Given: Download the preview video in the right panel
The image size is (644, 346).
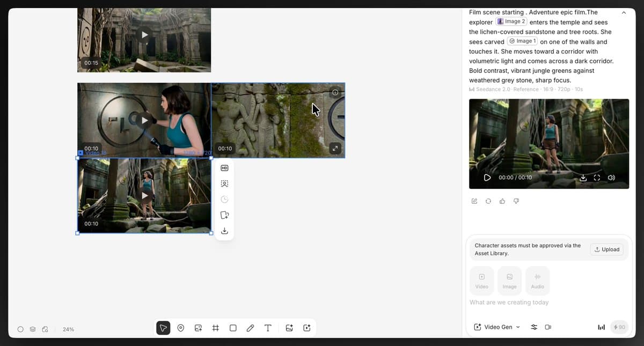Looking at the screenshot, I should [x=583, y=178].
